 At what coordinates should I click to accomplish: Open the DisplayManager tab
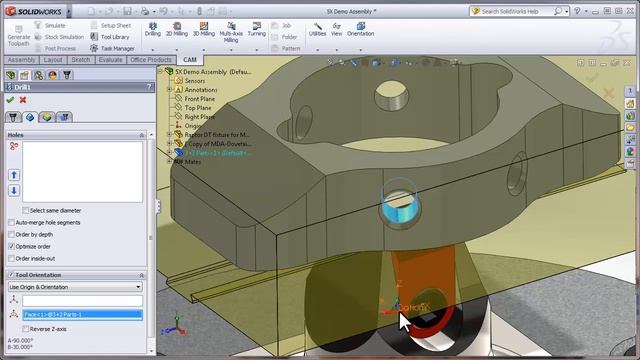tap(53, 75)
